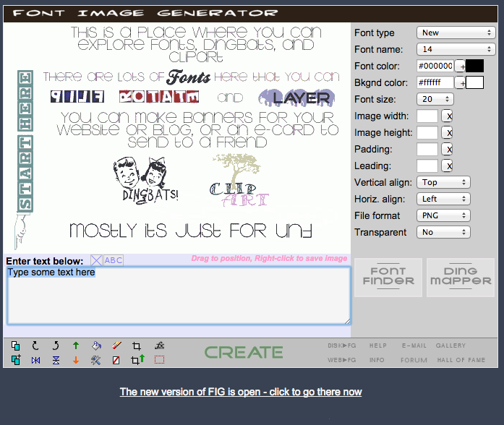Select the eraser icon
504x425 pixels.
tap(116, 345)
